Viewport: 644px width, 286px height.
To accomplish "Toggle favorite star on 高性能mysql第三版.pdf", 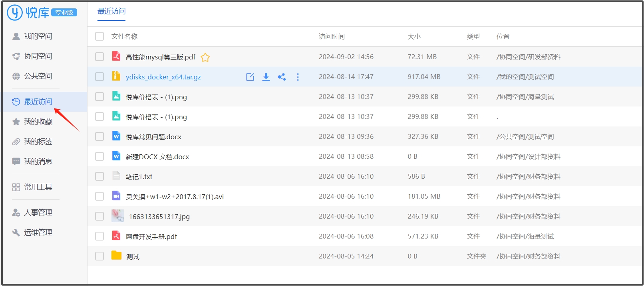I will [x=205, y=57].
